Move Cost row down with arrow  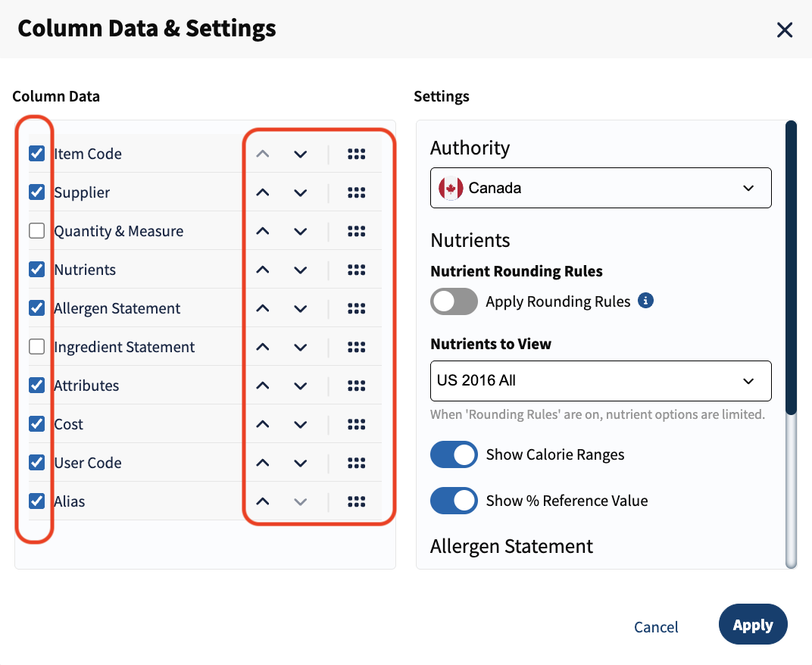click(301, 424)
